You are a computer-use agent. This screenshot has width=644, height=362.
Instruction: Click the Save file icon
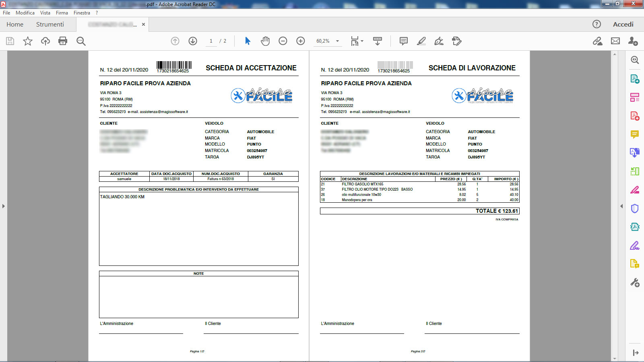(10, 41)
